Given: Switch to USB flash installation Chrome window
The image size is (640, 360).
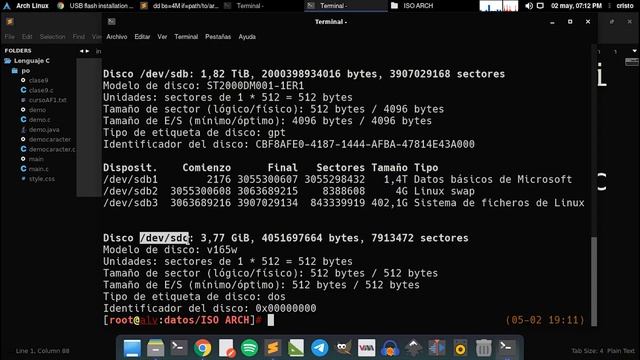Looking at the screenshot, I should pyautogui.click(x=96, y=6).
